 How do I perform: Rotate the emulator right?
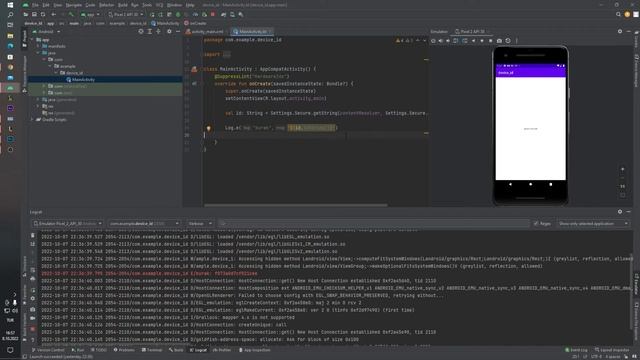click(x=464, y=41)
